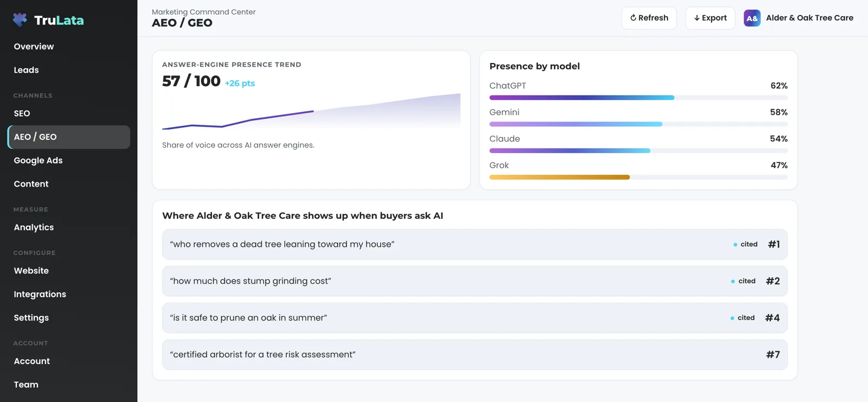The image size is (868, 402).
Task: Click cited tag on the #1 row
Action: (745, 244)
